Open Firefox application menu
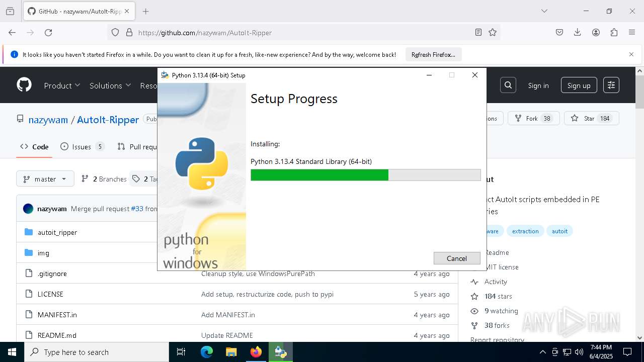The width and height of the screenshot is (644, 362). click(x=632, y=32)
